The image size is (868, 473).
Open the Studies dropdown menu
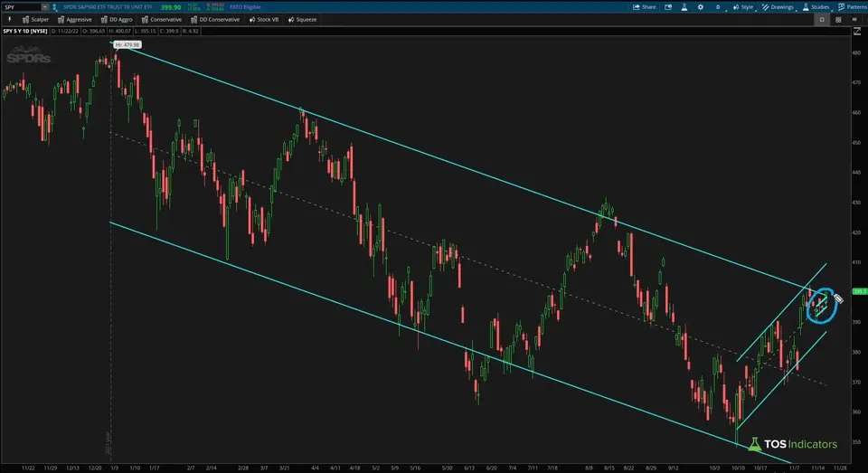(816, 7)
